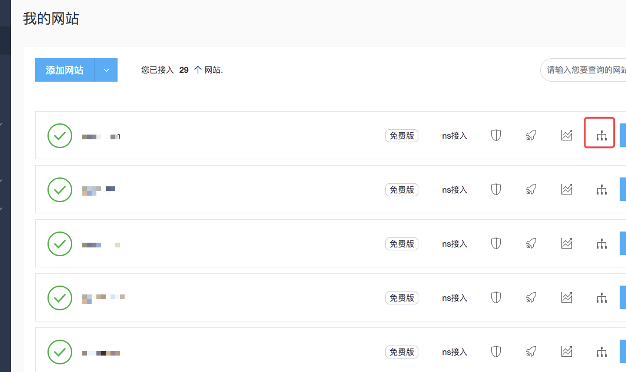This screenshot has height=372, width=626.
Task: Click green checkmark status of first website
Action: [x=60, y=136]
